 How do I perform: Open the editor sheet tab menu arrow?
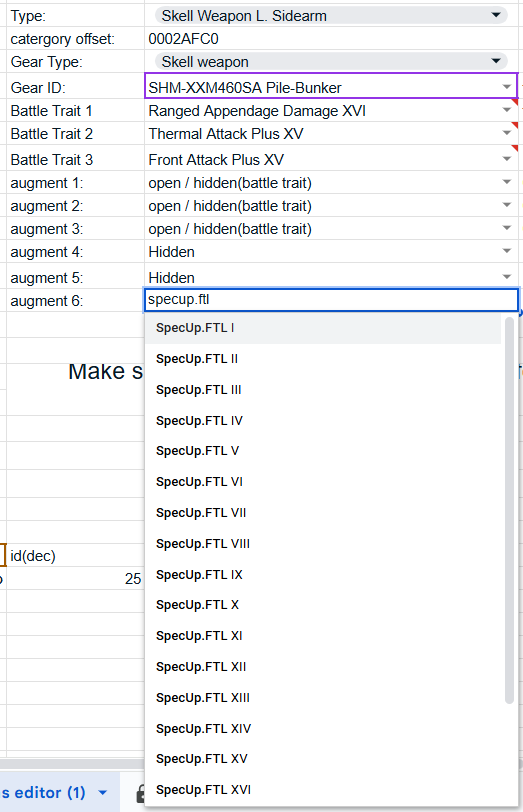click(103, 793)
